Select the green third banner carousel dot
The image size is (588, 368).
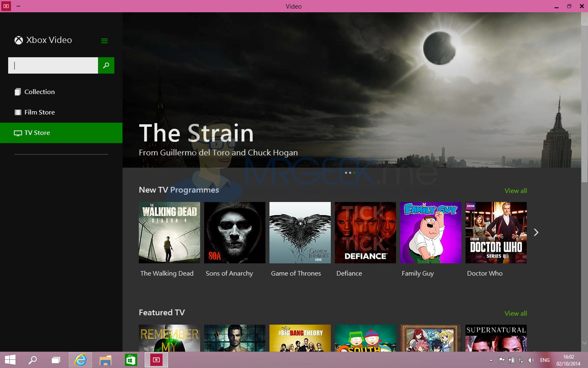click(354, 173)
